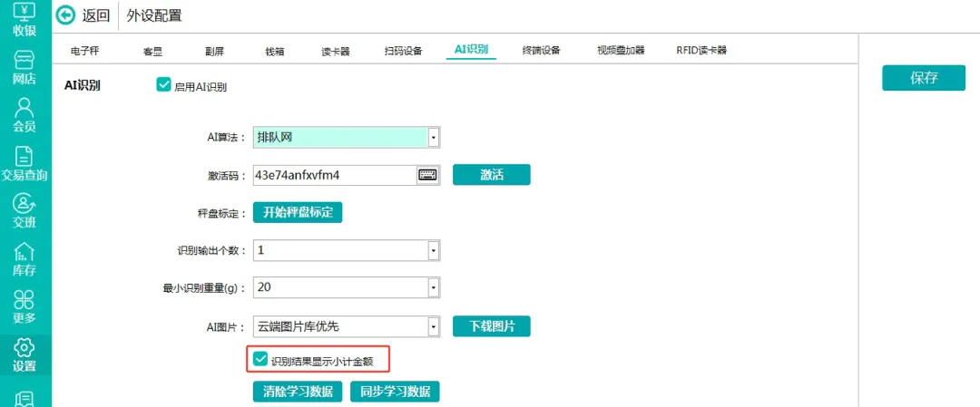The width and height of the screenshot is (980, 407).
Task: Open the 收银 cashier sidebar icon
Action: 24,19
